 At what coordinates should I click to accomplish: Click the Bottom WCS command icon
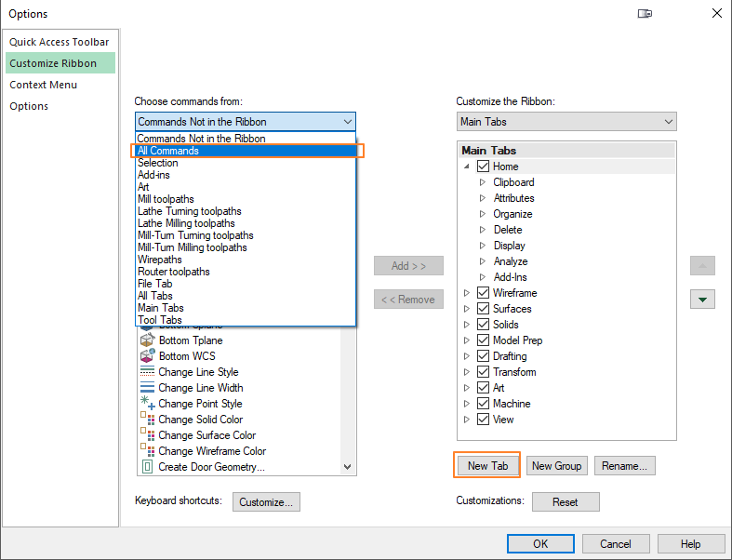(147, 356)
